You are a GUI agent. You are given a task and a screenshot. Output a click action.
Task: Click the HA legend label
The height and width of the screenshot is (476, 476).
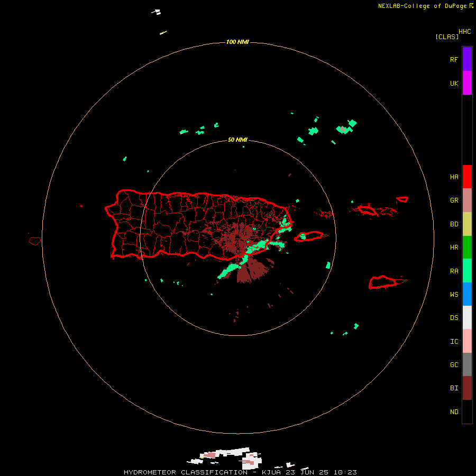[x=454, y=177]
